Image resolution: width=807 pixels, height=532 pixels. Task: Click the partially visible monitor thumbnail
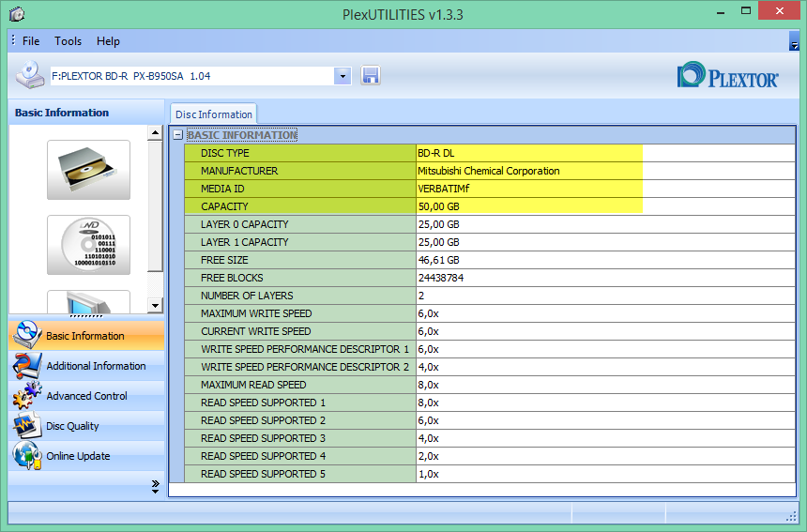pyautogui.click(x=88, y=302)
